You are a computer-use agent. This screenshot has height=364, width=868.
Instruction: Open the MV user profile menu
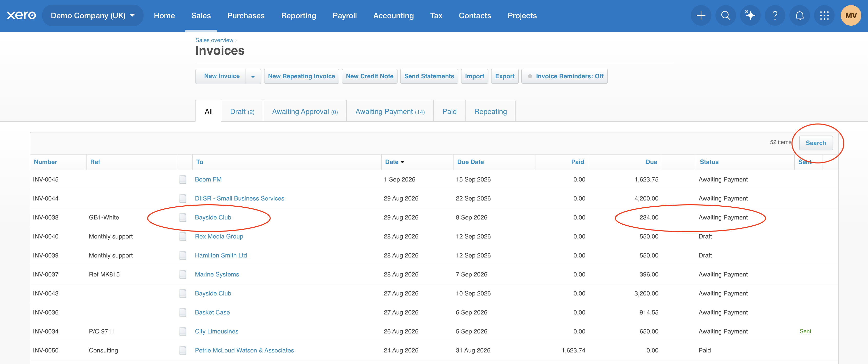coord(851,15)
